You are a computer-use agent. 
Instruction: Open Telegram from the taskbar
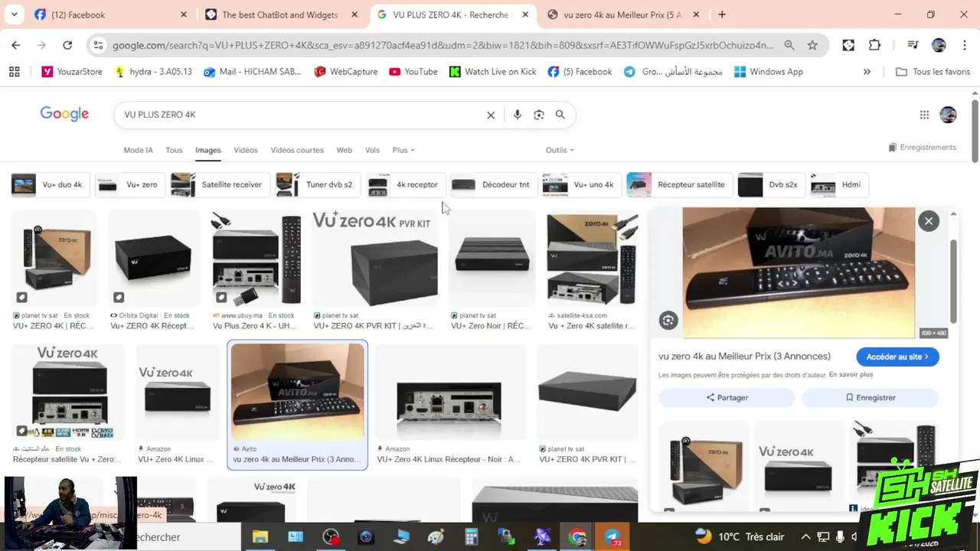click(613, 537)
